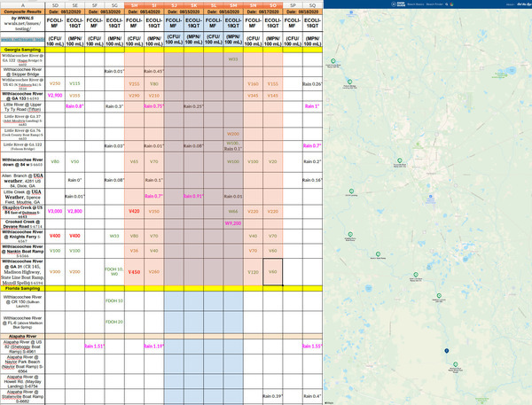Select the V345 cell
This screenshot has height=405, width=532.
253,96
